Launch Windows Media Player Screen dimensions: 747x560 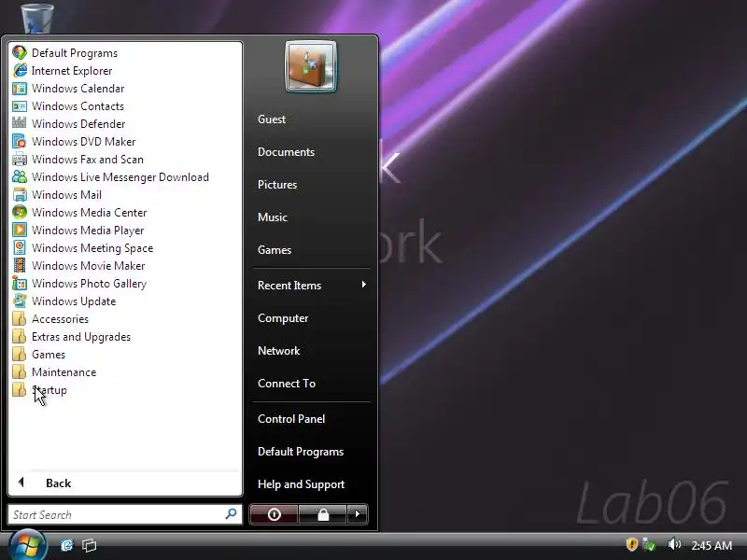78,230
